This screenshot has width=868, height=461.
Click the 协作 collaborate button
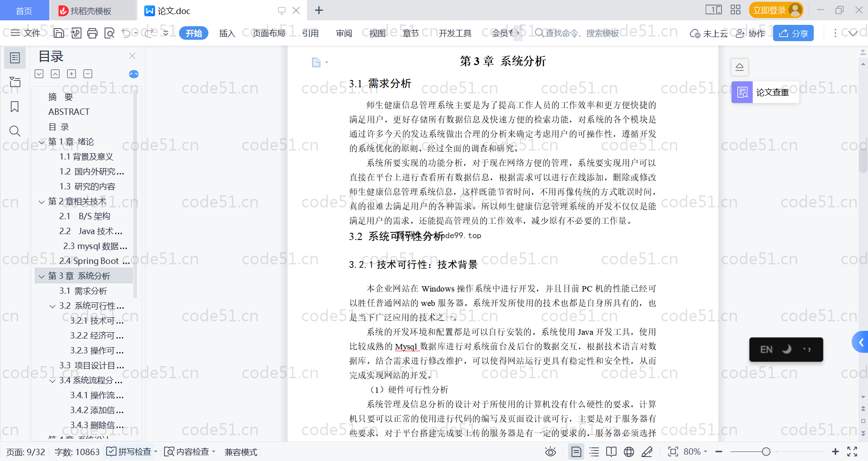click(750, 33)
